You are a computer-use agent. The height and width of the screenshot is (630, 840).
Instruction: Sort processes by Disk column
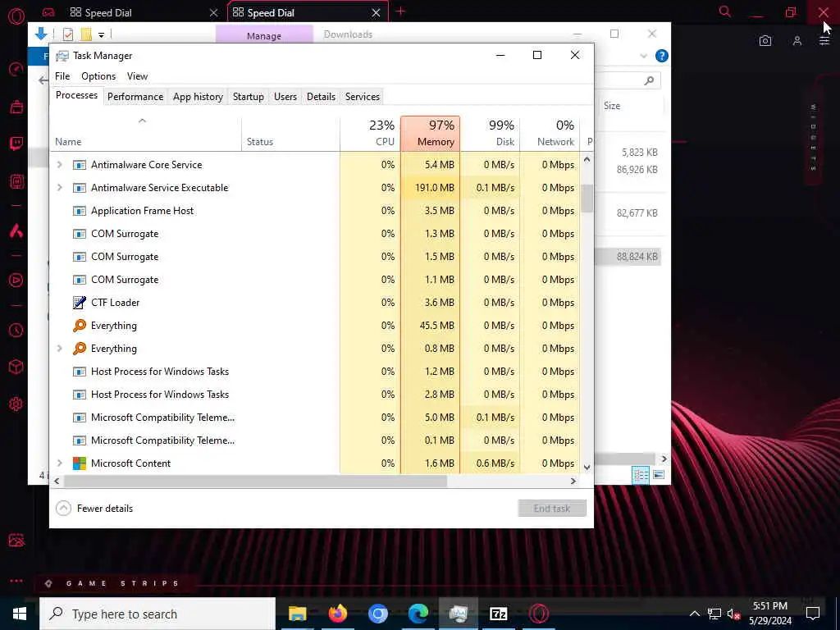[491, 134]
